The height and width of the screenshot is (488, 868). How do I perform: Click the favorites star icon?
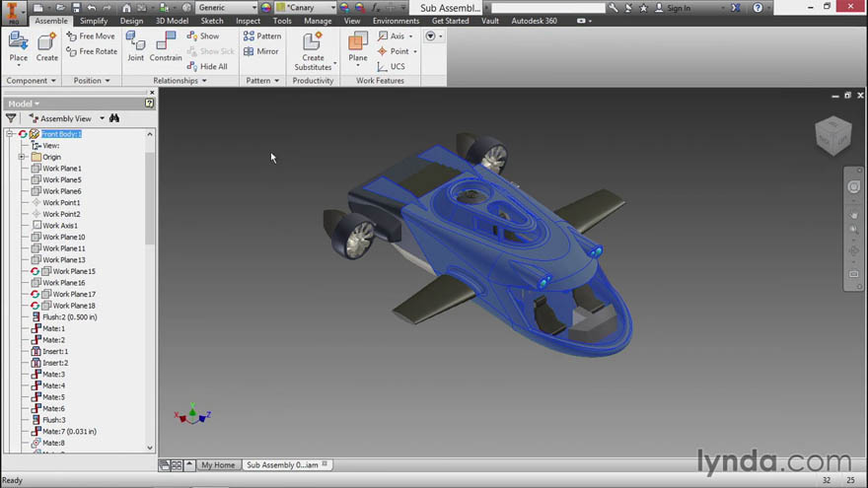(643, 8)
